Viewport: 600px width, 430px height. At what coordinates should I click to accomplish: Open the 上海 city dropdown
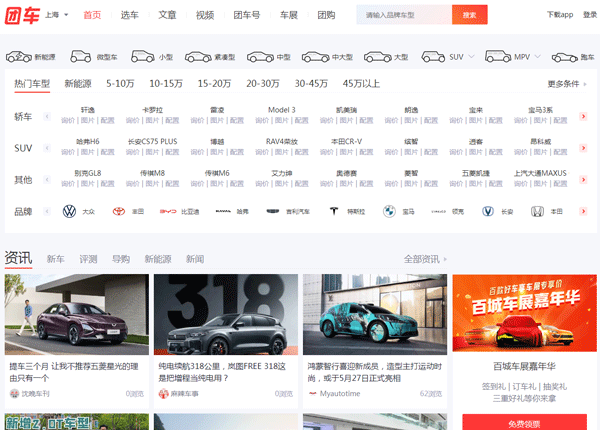57,15
